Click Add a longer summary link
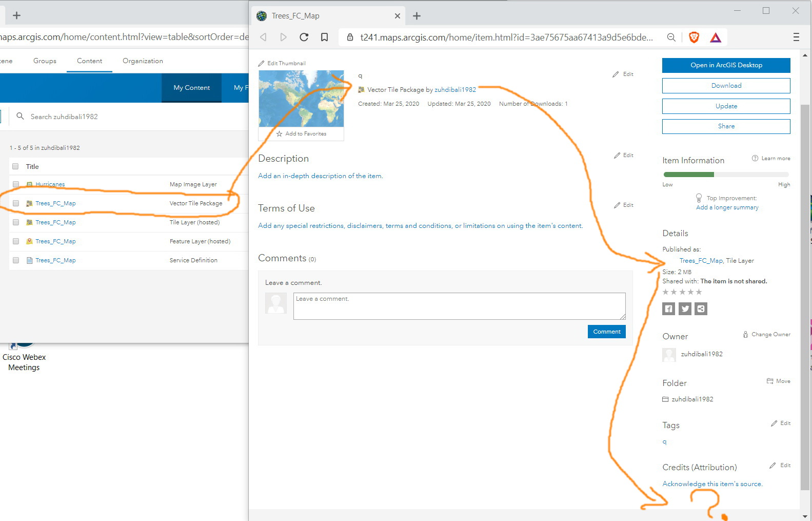The image size is (812, 521). [x=727, y=207]
